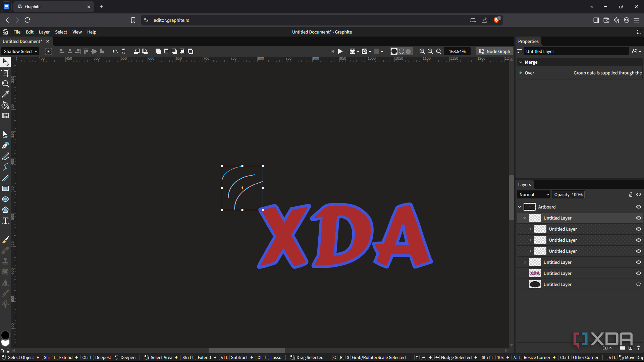Click the Zoom Out icon
Screen dimensions: 644x362
(x=430, y=51)
